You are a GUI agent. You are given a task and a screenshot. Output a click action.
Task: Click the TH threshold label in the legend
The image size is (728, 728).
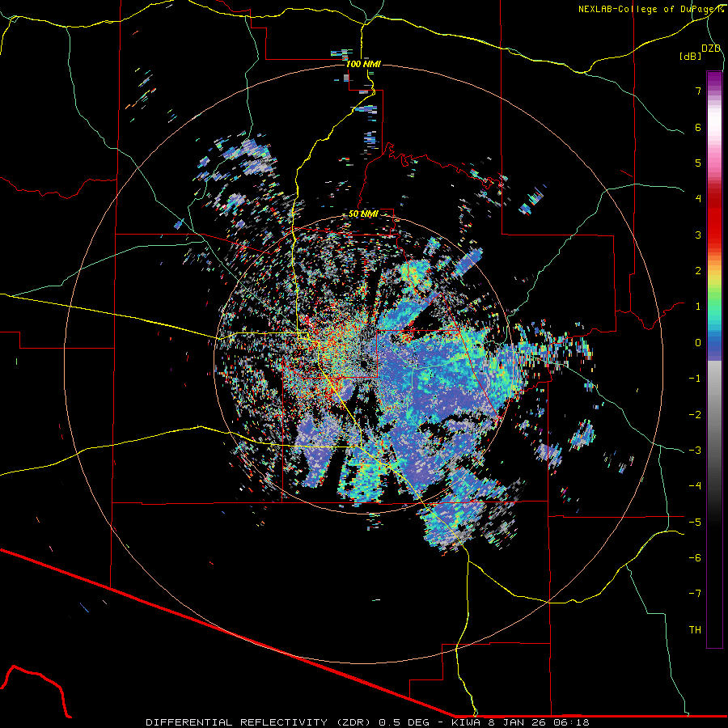click(x=695, y=630)
